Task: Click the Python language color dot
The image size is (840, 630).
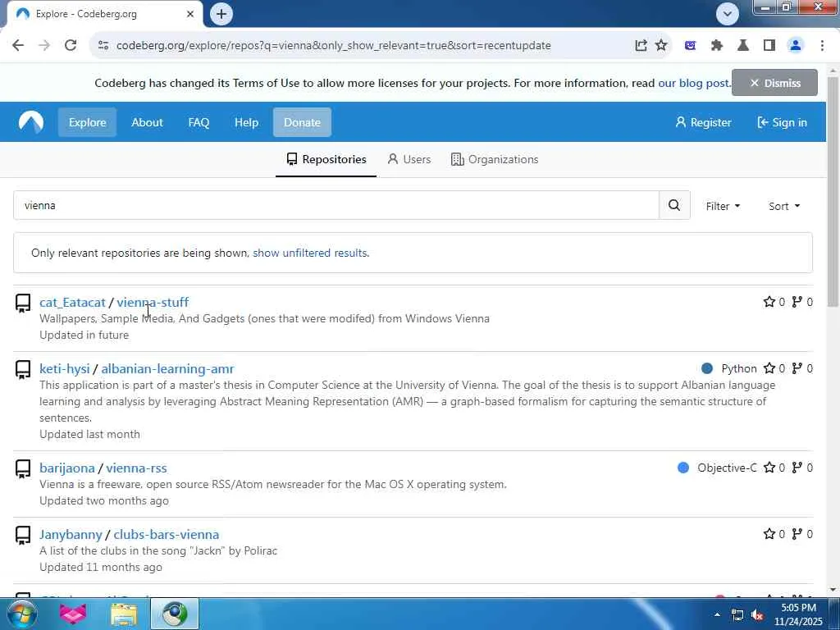Action: click(707, 368)
